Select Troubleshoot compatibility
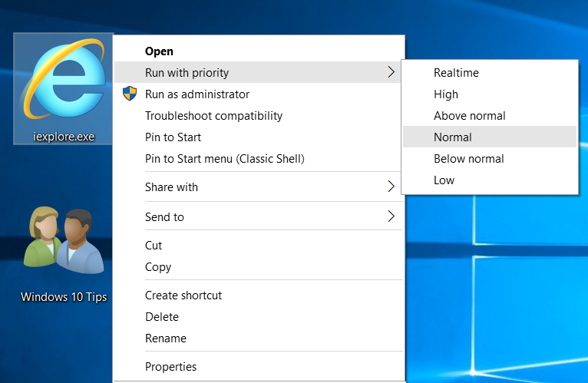Screen dimensions: 588x383 [259, 116]
